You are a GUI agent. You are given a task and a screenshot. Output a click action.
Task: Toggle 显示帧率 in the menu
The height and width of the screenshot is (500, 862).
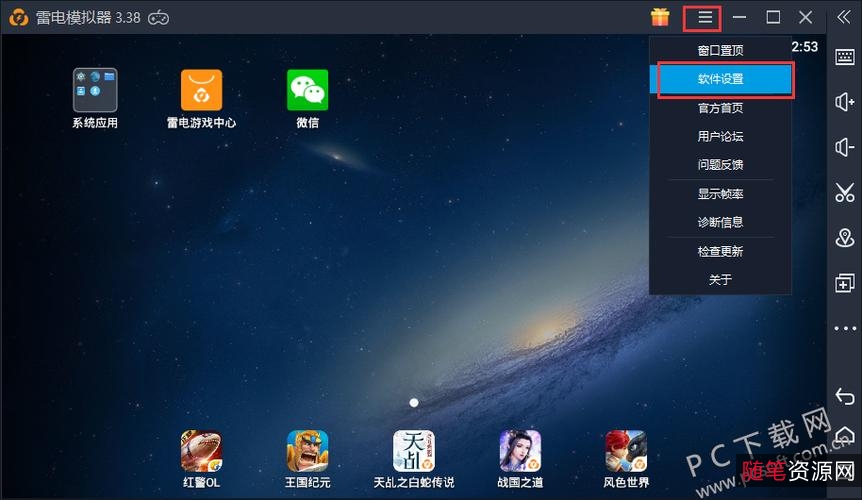pos(720,194)
